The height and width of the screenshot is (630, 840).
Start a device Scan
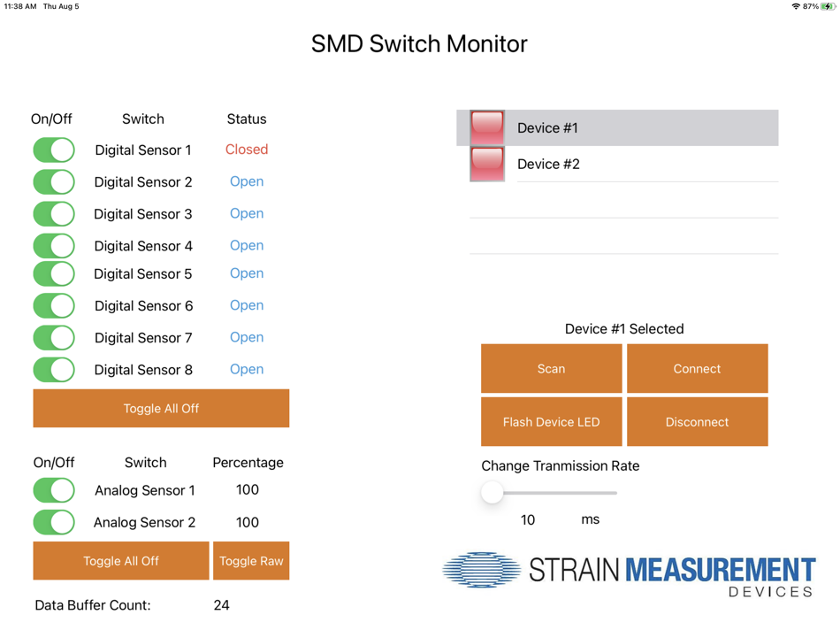coord(551,368)
